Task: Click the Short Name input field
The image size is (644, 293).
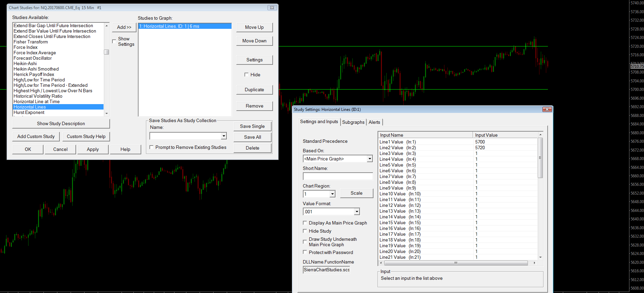Action: [x=338, y=176]
